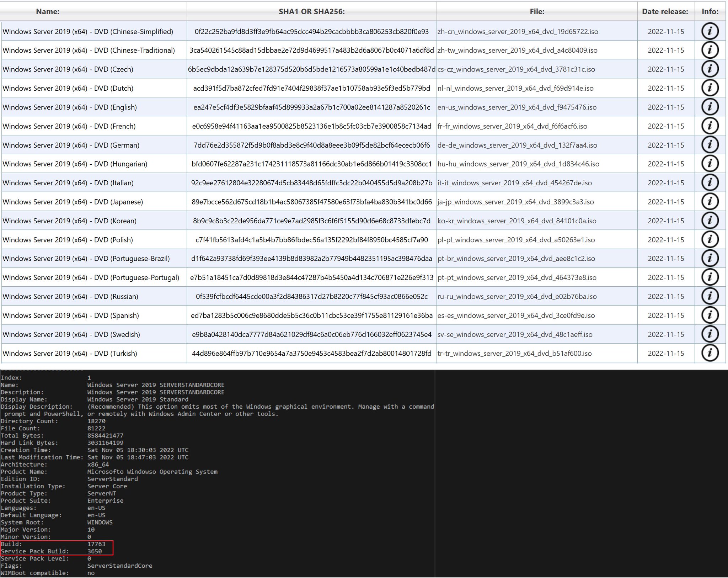This screenshot has width=728, height=578.
Task: Click Service Pack Build value 3650
Action: coord(95,551)
